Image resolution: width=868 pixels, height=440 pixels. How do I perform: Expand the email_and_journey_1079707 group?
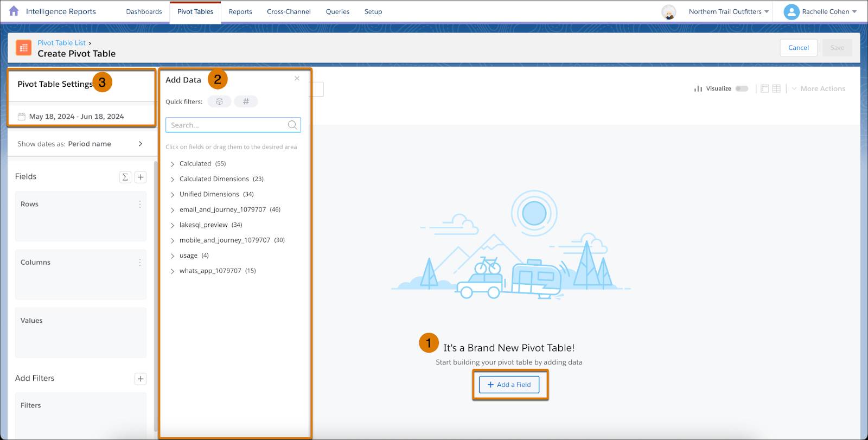173,209
